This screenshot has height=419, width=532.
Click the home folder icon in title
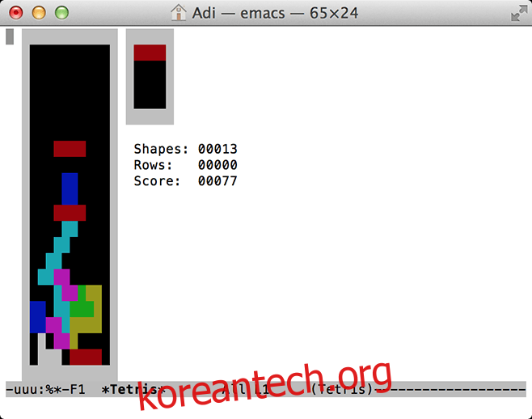coord(179,13)
